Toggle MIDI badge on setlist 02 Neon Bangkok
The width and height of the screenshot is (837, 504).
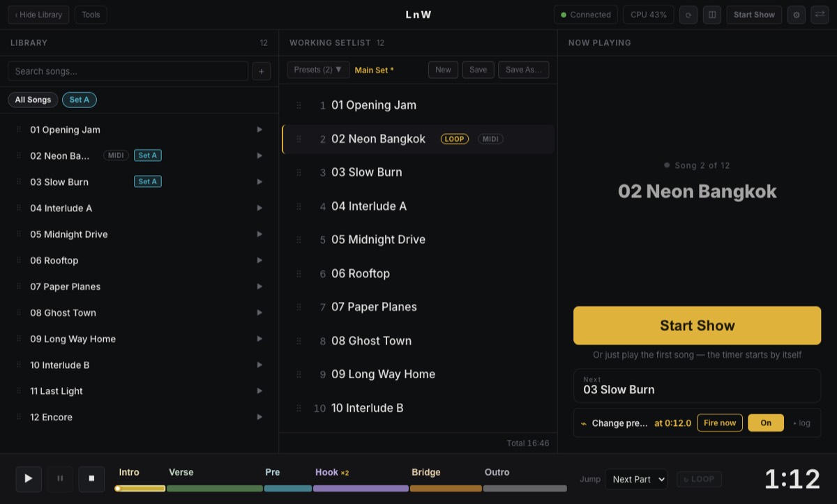point(490,139)
